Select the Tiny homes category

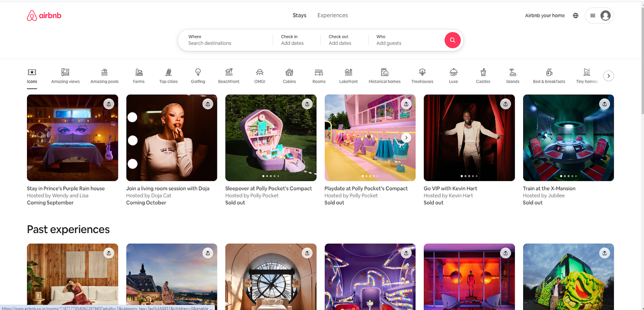pos(586,76)
